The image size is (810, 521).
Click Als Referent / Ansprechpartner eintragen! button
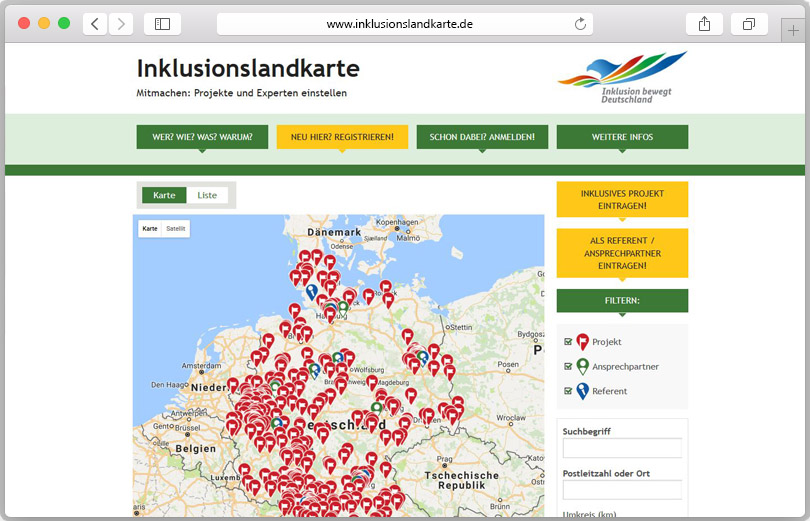(x=622, y=253)
